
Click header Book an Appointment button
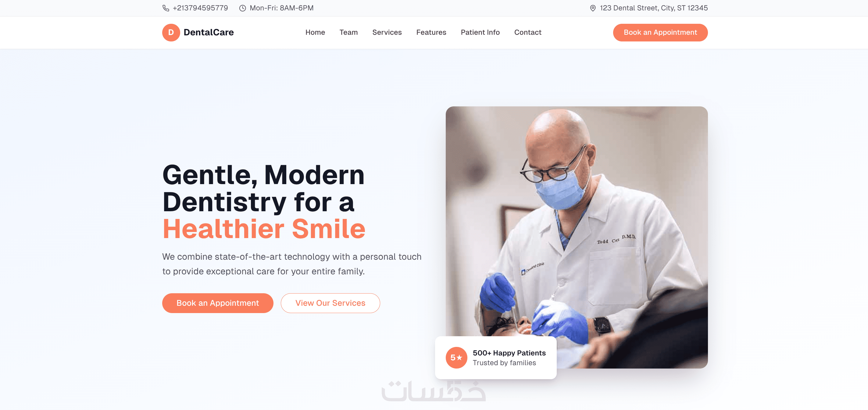pos(660,32)
